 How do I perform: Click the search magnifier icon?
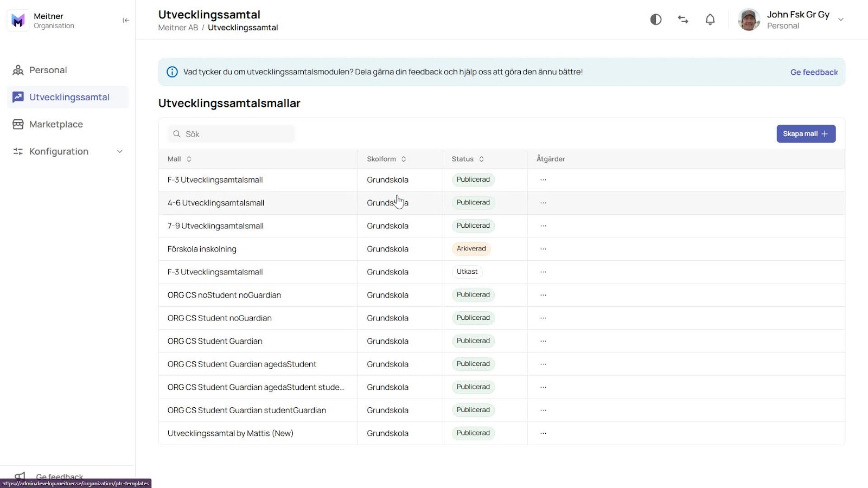pos(177,134)
